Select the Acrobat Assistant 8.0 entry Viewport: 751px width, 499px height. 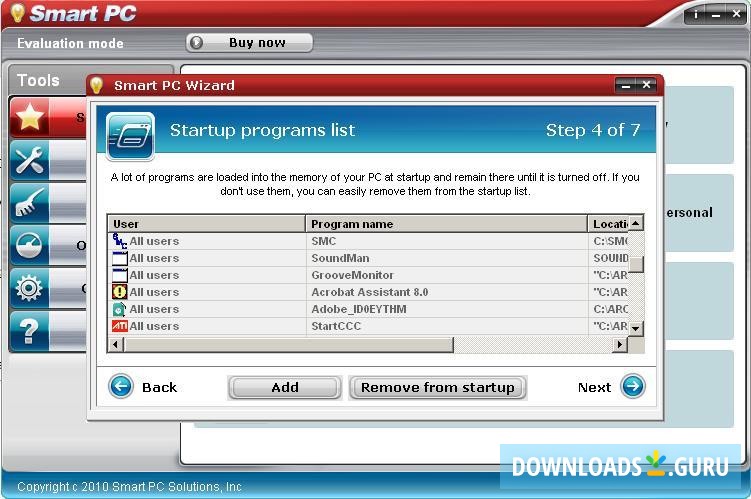369,292
